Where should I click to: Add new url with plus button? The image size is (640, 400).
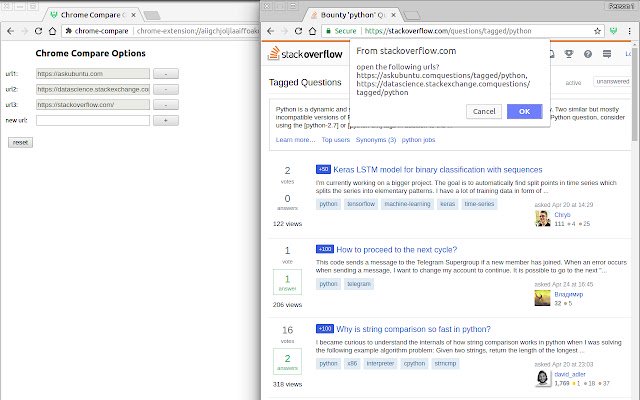(x=166, y=120)
